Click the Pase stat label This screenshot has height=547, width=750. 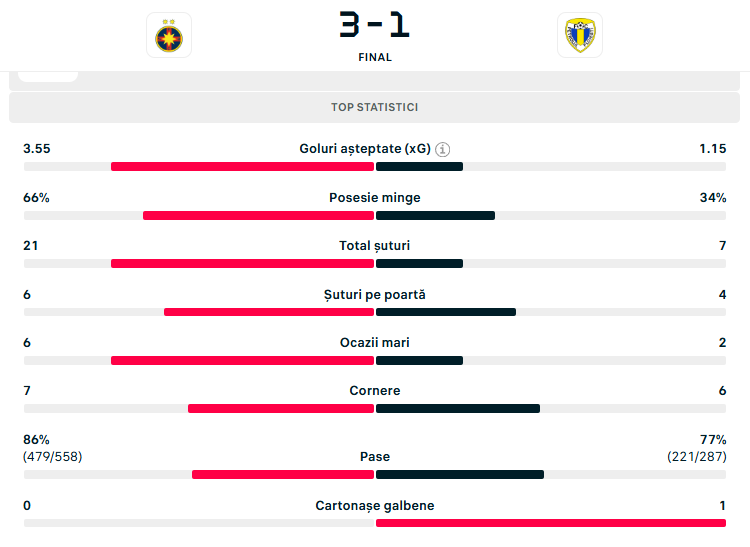pyautogui.click(x=375, y=457)
